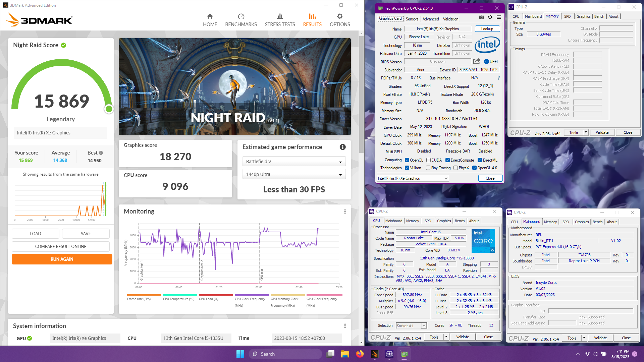The image size is (644, 362).
Task: Click RUN AGAIN in 3DMark
Action: (x=62, y=259)
